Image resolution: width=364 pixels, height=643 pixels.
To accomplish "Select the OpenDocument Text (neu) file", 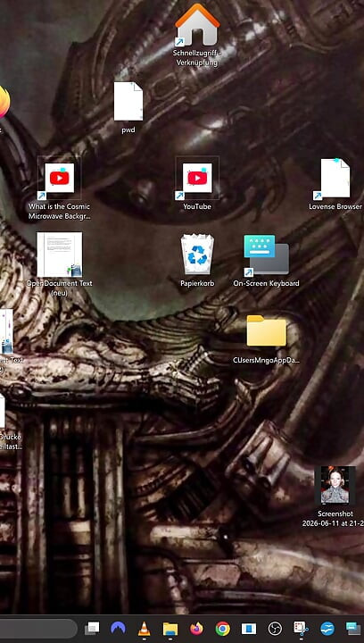I will (60, 255).
